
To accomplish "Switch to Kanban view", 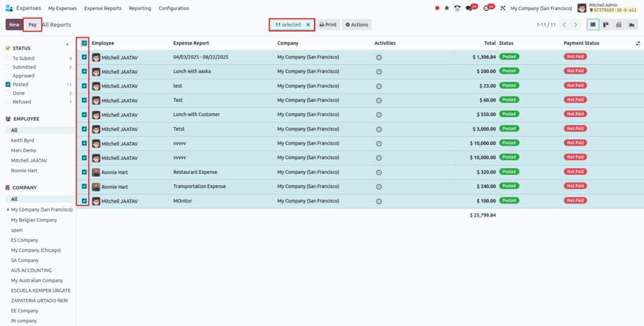I will coord(606,25).
